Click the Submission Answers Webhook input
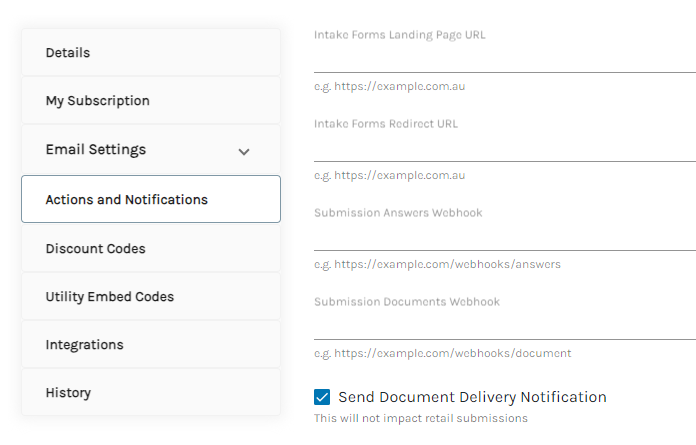 pyautogui.click(x=505, y=237)
